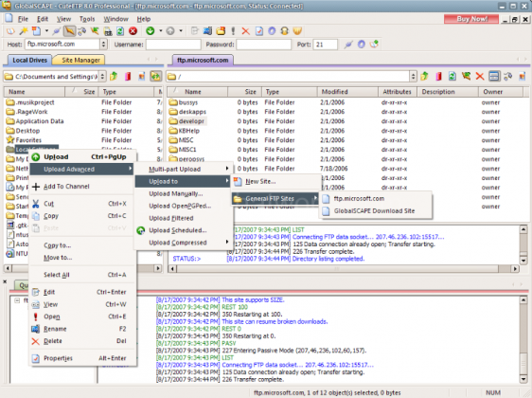Open dropdown arrow beside Download icon

coord(161,31)
